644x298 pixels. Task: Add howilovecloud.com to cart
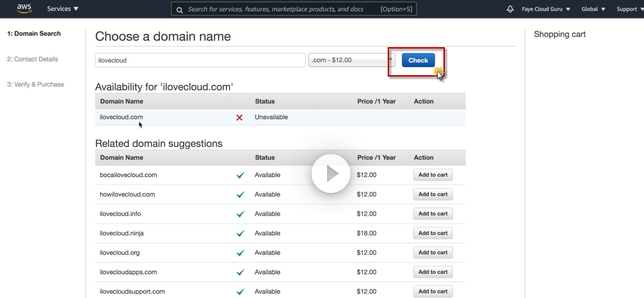(433, 194)
